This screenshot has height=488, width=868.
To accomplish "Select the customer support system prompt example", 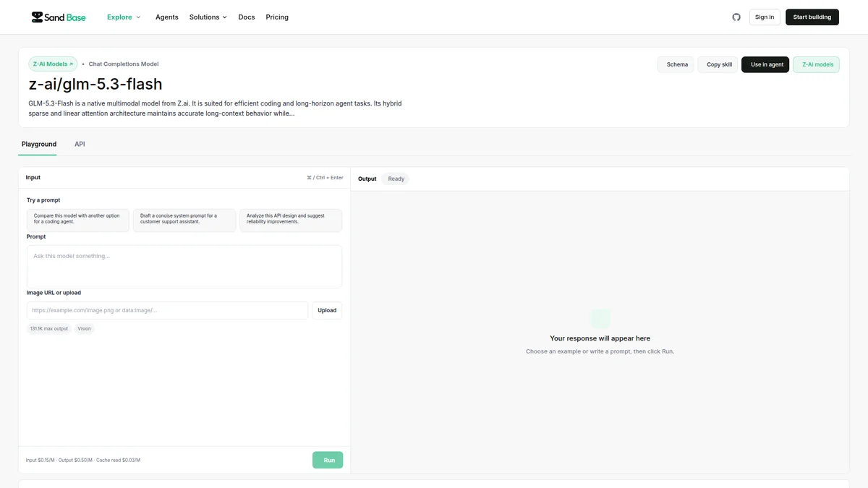I will click(x=184, y=221).
